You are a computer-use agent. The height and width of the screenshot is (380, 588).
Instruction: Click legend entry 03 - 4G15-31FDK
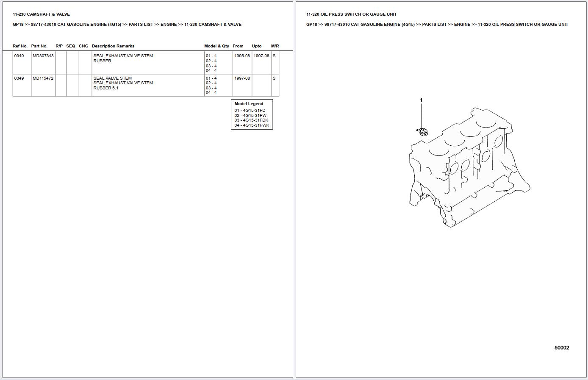[x=251, y=120]
